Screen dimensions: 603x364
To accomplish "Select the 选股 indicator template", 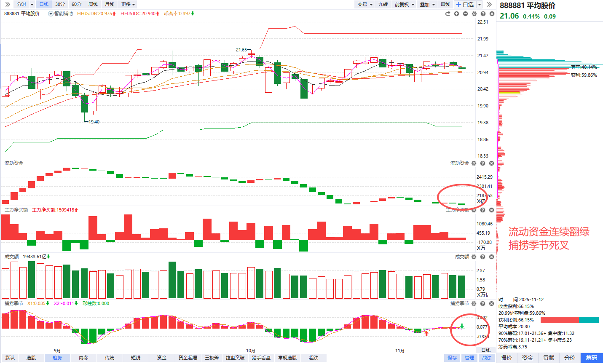I will click(x=31, y=358).
